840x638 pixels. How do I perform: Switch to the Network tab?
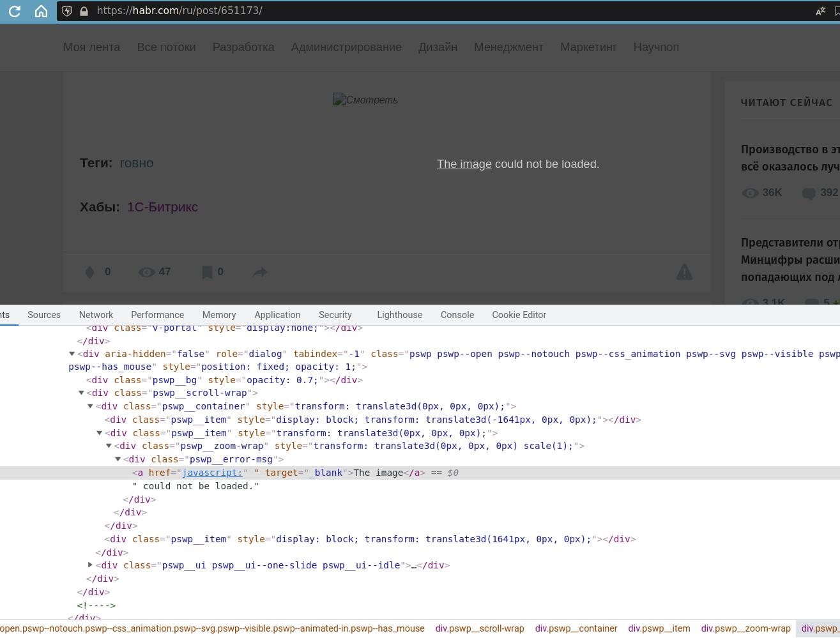tap(96, 315)
